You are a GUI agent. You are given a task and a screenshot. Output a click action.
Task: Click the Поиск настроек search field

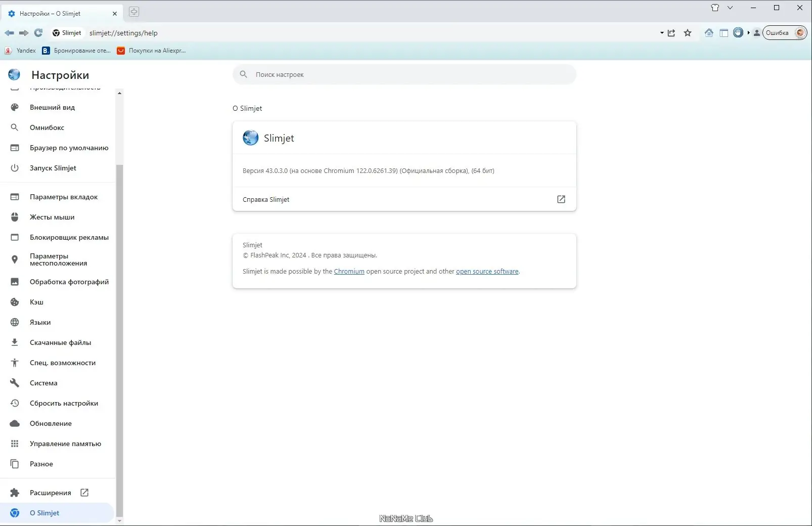coord(404,74)
